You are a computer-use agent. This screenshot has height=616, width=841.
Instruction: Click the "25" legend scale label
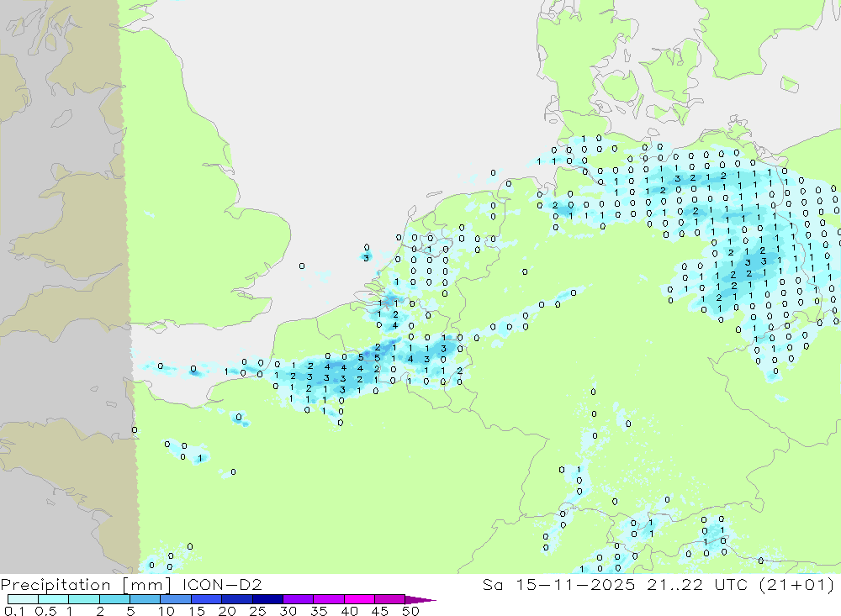[x=257, y=611]
